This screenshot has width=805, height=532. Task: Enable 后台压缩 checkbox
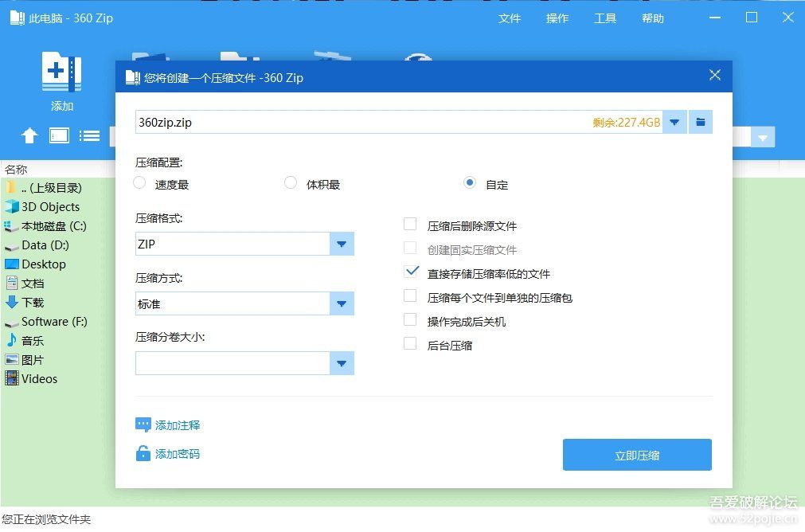tap(410, 343)
